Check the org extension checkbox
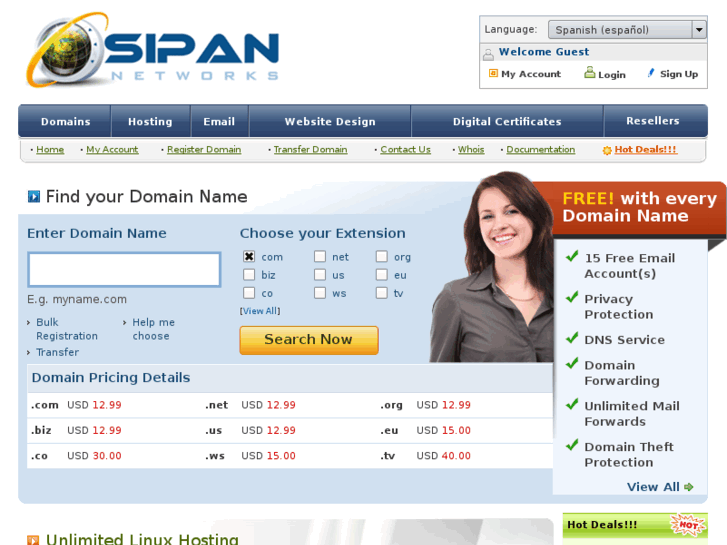The image size is (727, 545). click(x=382, y=256)
